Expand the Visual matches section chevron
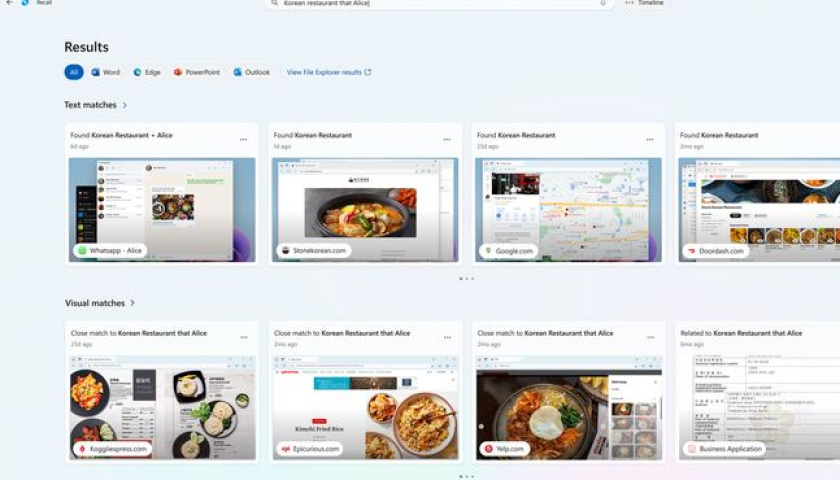The height and width of the screenshot is (480, 840). pyautogui.click(x=132, y=303)
